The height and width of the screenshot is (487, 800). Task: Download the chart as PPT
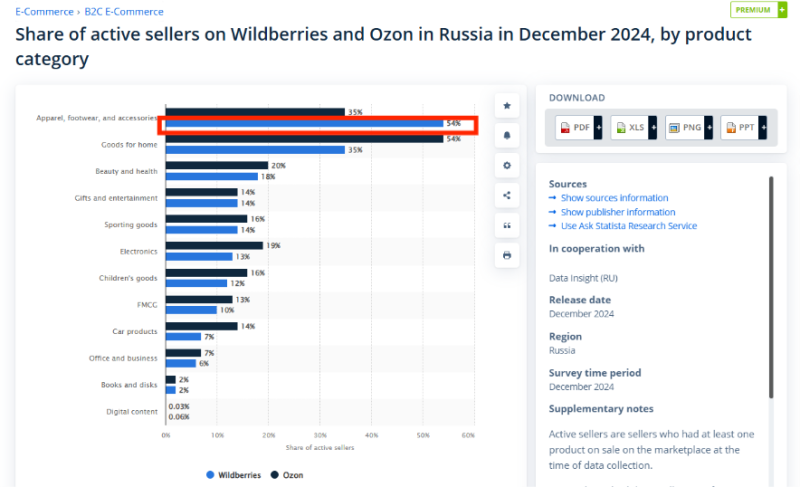click(x=744, y=128)
